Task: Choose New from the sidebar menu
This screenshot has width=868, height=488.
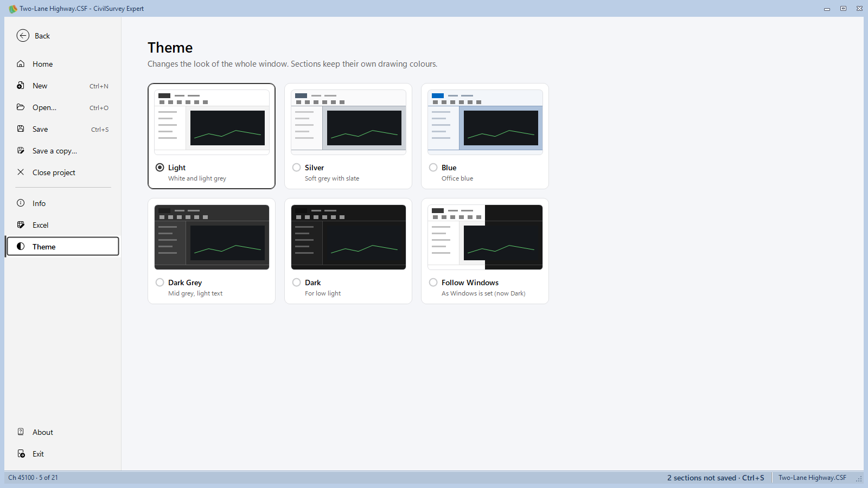Action: (x=63, y=86)
